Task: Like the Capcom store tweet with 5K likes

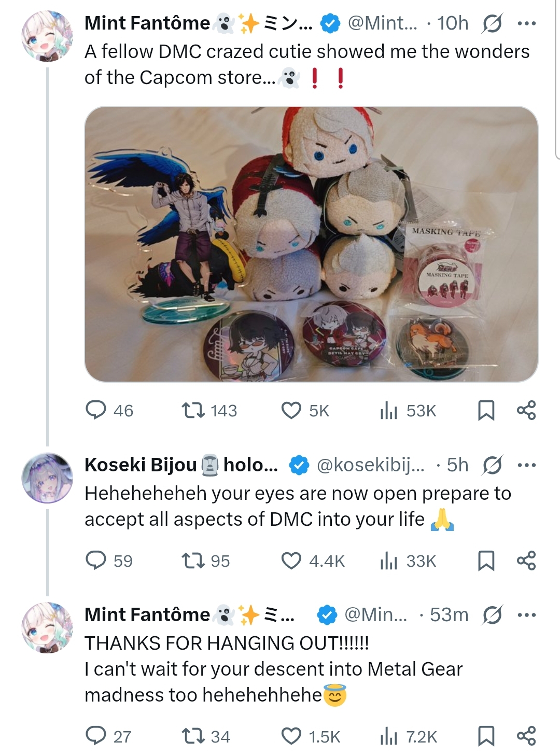Action: coord(291,410)
